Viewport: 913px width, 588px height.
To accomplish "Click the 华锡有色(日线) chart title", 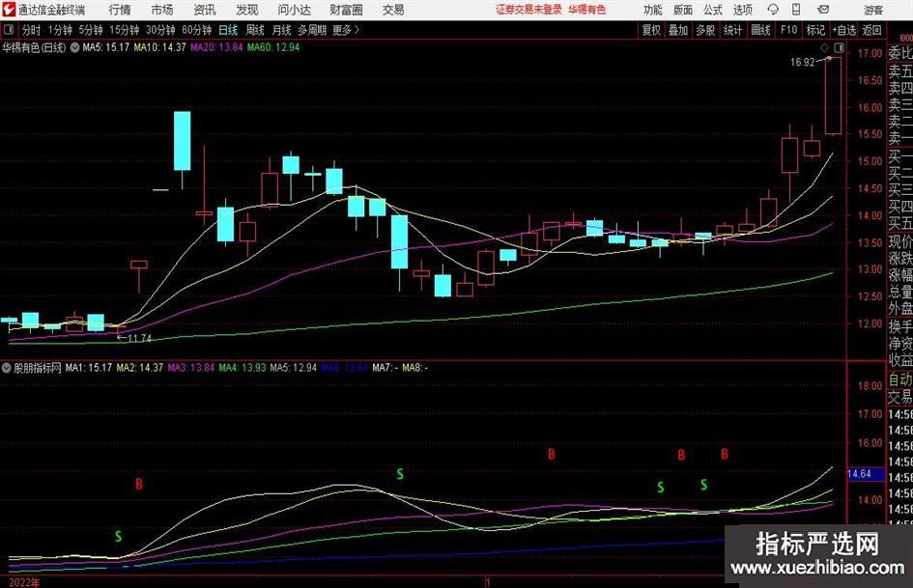I will click(34, 47).
